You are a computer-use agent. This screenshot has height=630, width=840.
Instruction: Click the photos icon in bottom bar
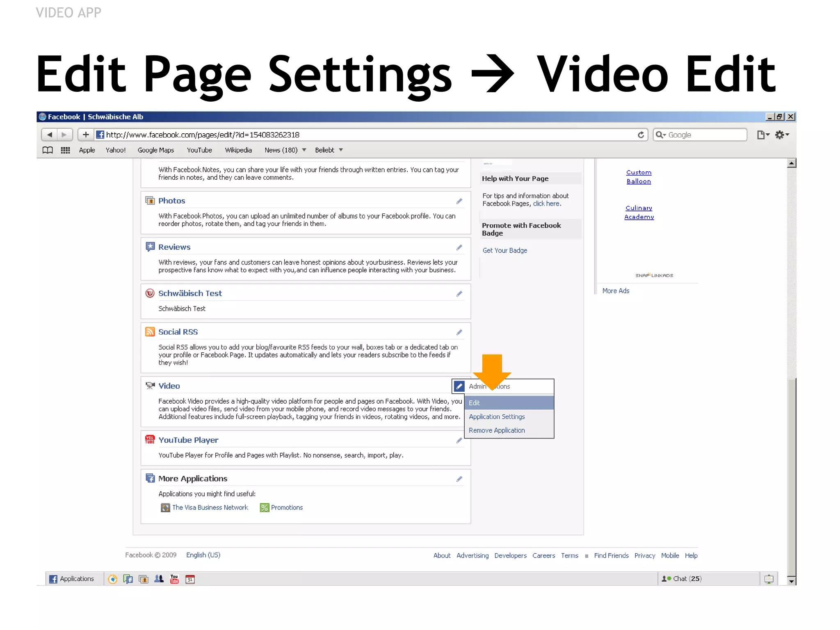144,579
